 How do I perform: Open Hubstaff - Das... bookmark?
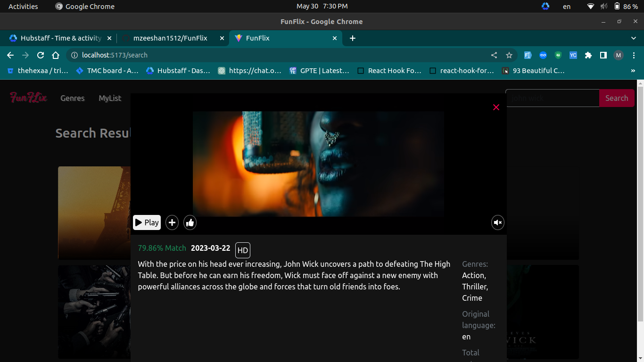(178, 71)
